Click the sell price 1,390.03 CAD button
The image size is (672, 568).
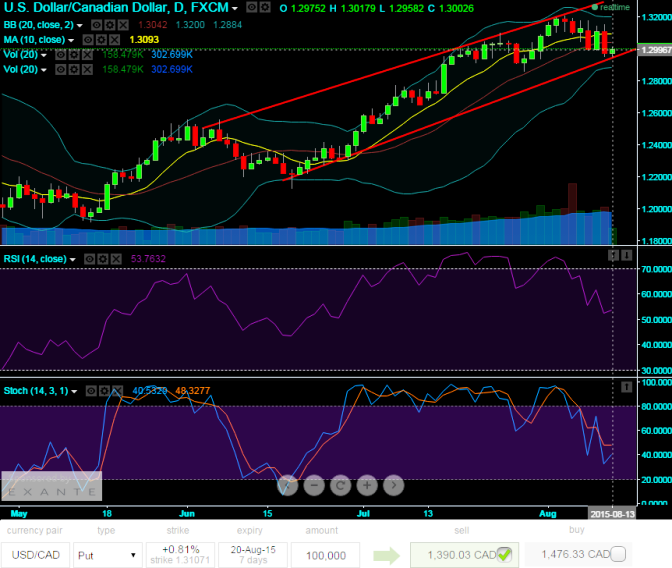[465, 555]
